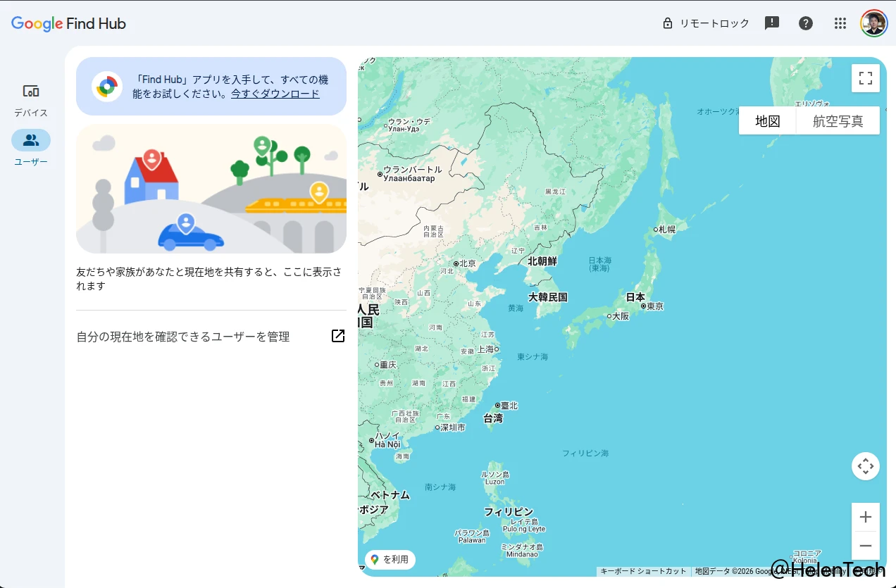Open the Google account profile avatar
The width and height of the screenshot is (896, 588).
(x=873, y=23)
